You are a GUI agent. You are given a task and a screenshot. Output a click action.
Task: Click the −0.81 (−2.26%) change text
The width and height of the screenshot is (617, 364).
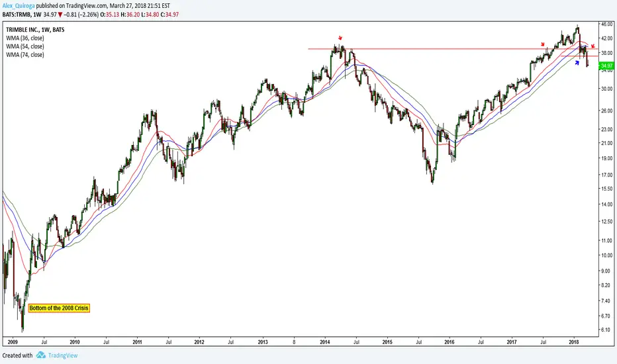coord(81,15)
